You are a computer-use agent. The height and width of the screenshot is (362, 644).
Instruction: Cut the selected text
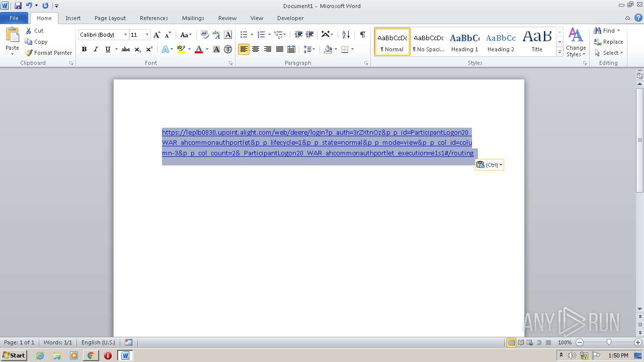[x=34, y=31]
